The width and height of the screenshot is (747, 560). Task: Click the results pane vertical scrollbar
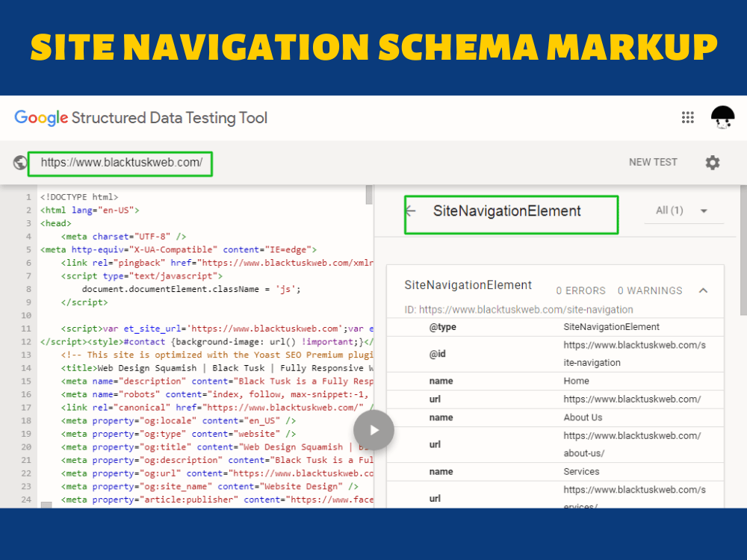[743, 250]
